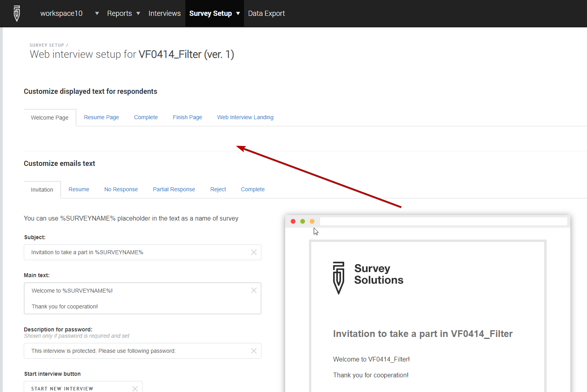The image size is (587, 392).
Task: Open the workspace10 dropdown
Action: click(69, 13)
